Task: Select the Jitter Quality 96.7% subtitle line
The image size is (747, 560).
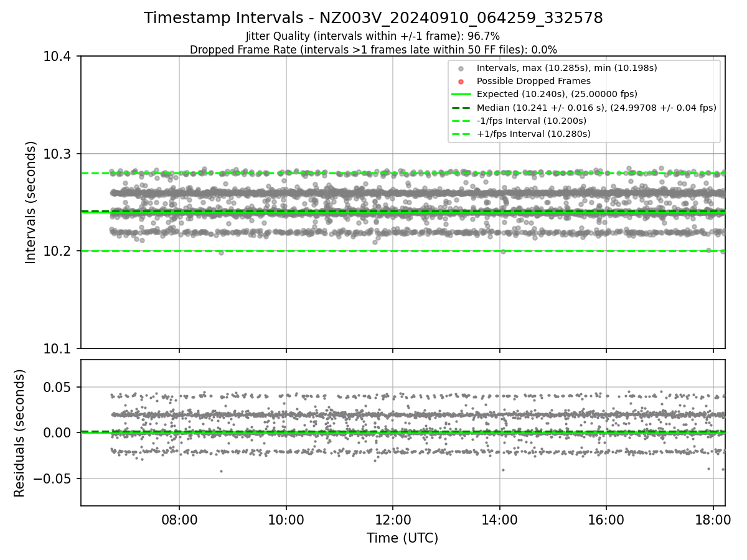Action: point(373,36)
